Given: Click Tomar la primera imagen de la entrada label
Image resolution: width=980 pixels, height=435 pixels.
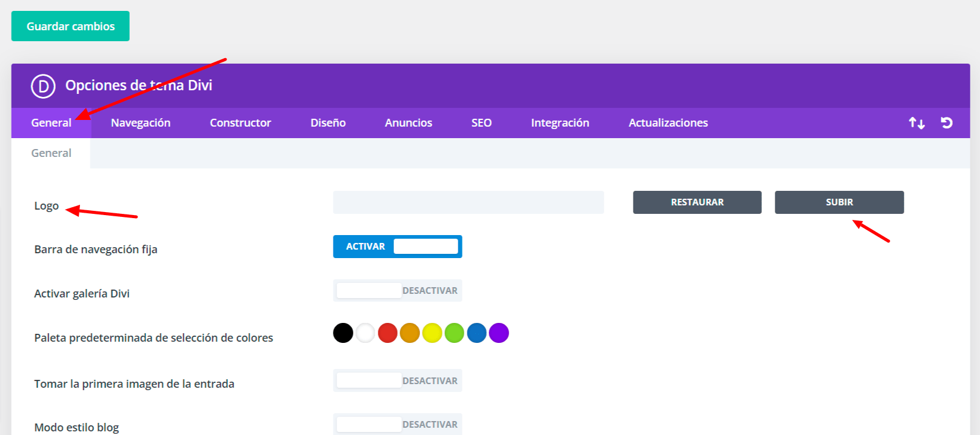Looking at the screenshot, I should coord(135,384).
